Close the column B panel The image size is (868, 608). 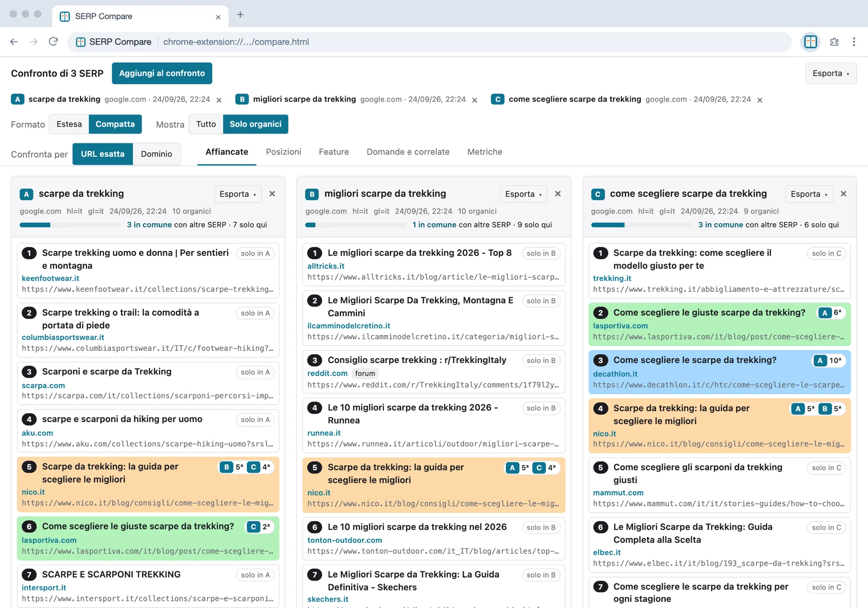[558, 194]
